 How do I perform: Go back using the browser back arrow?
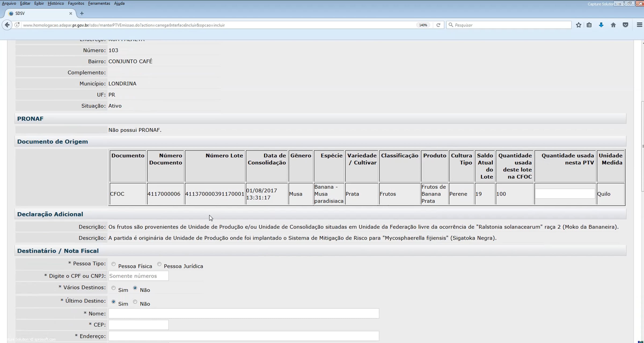pyautogui.click(x=7, y=25)
